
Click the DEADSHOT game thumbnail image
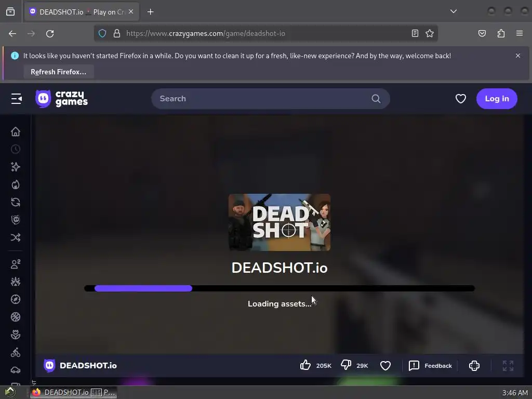click(x=279, y=222)
